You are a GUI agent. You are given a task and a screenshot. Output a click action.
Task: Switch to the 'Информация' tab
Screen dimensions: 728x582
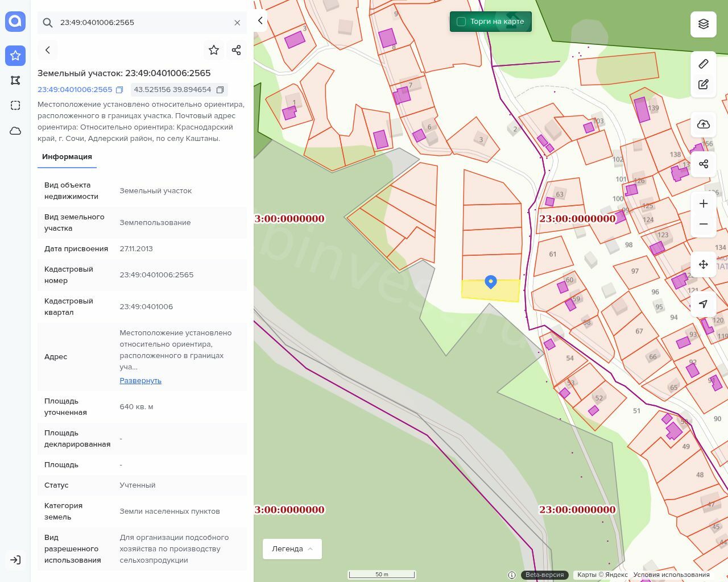point(67,157)
